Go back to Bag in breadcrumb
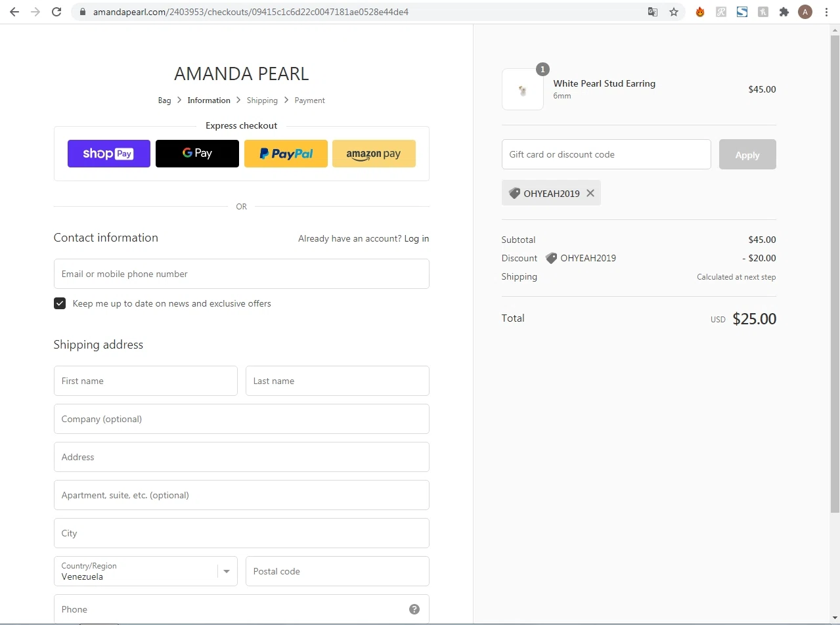Screen dimensions: 840x625 click(x=164, y=100)
